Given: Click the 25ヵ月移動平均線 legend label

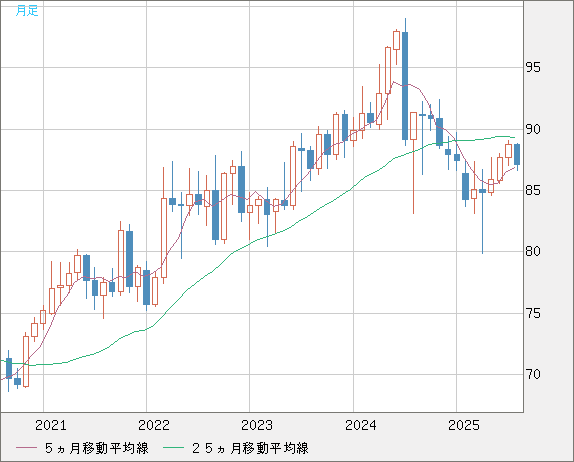Looking at the screenshot, I should (x=250, y=448).
